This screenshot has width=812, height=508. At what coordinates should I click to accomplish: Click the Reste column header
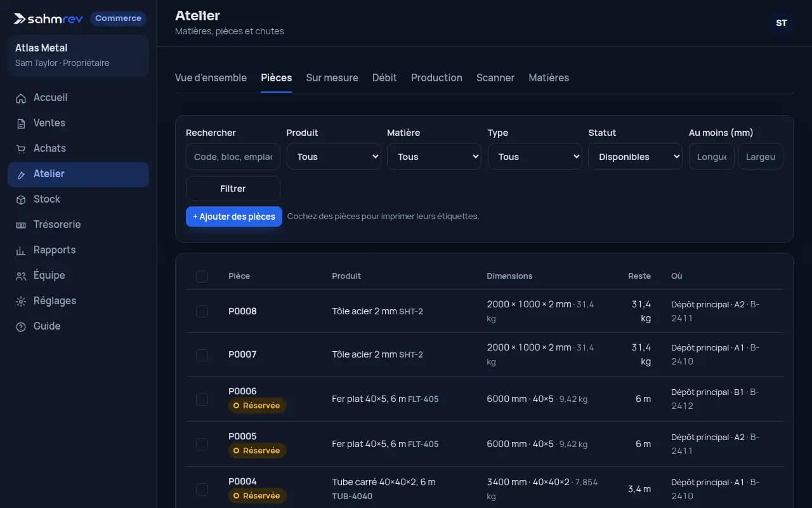tap(639, 276)
